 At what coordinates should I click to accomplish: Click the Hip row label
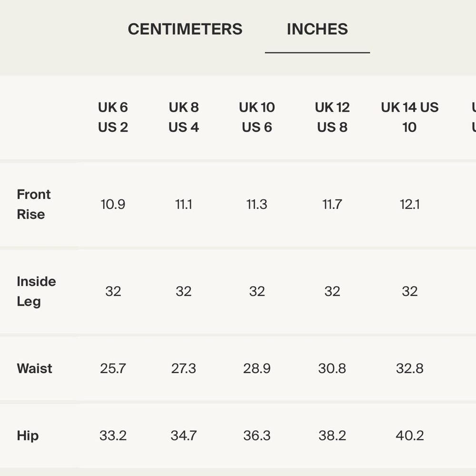(28, 436)
